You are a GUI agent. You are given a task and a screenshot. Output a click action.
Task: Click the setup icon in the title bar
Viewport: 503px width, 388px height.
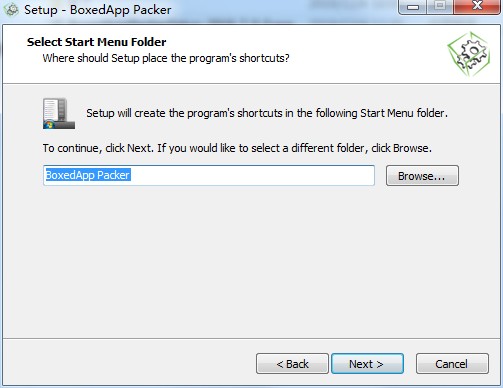pos(11,9)
